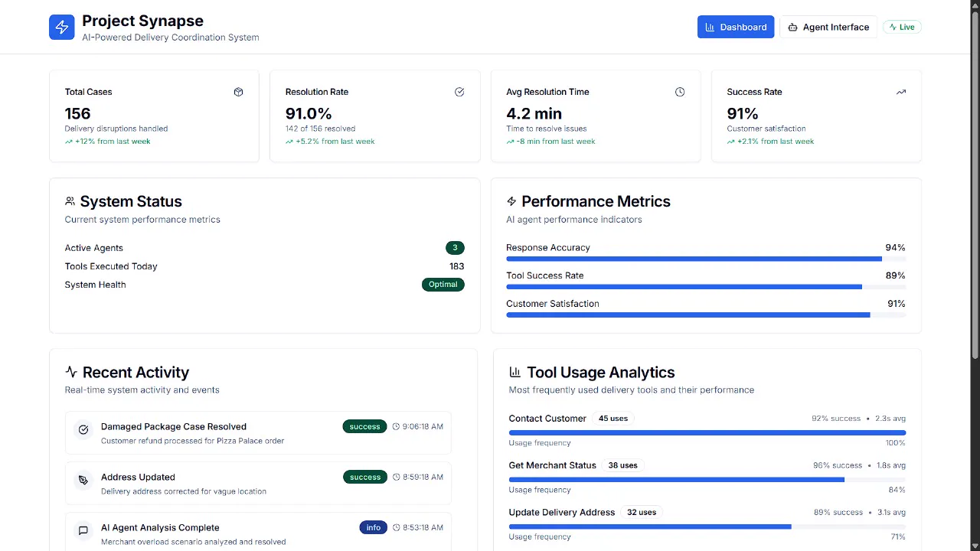Click the bolt icon beside Performance Metrics
Screen dimensions: 980x551
tap(511, 201)
